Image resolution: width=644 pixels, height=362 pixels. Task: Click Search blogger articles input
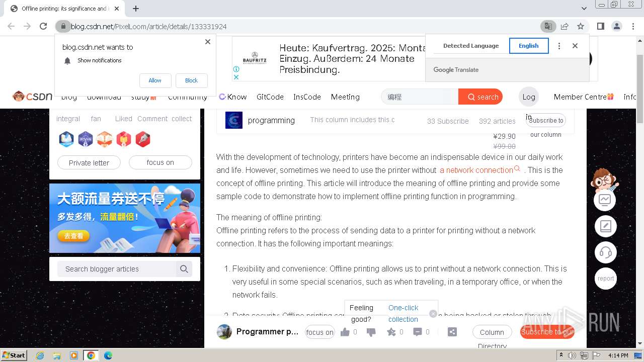click(x=116, y=269)
